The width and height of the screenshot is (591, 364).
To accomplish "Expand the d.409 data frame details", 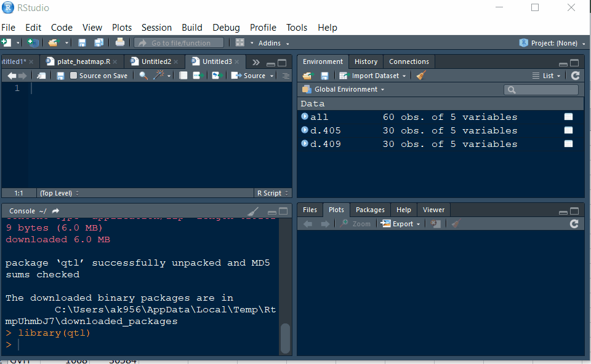I will click(305, 143).
